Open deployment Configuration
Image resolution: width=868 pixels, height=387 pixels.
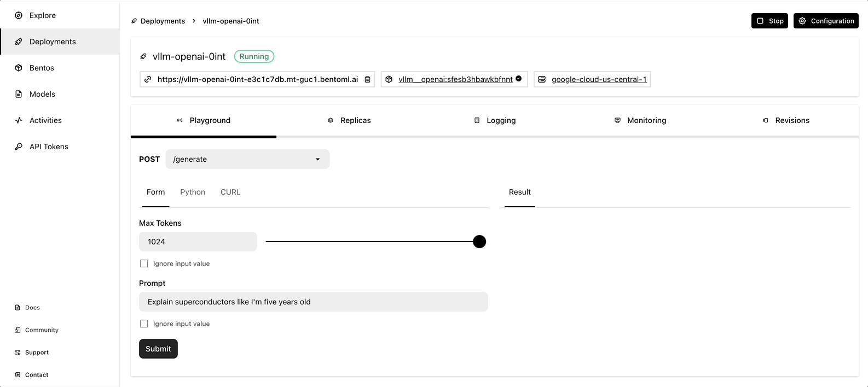click(x=826, y=21)
